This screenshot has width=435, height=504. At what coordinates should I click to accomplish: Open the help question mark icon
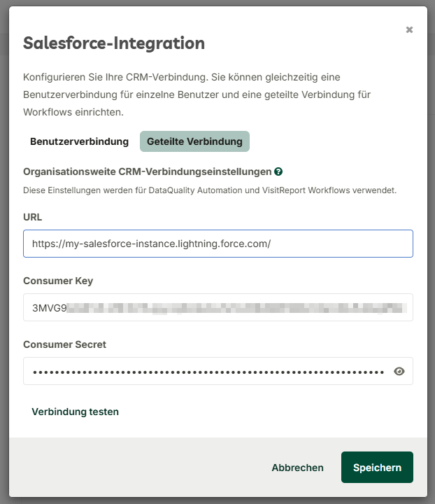pos(278,171)
